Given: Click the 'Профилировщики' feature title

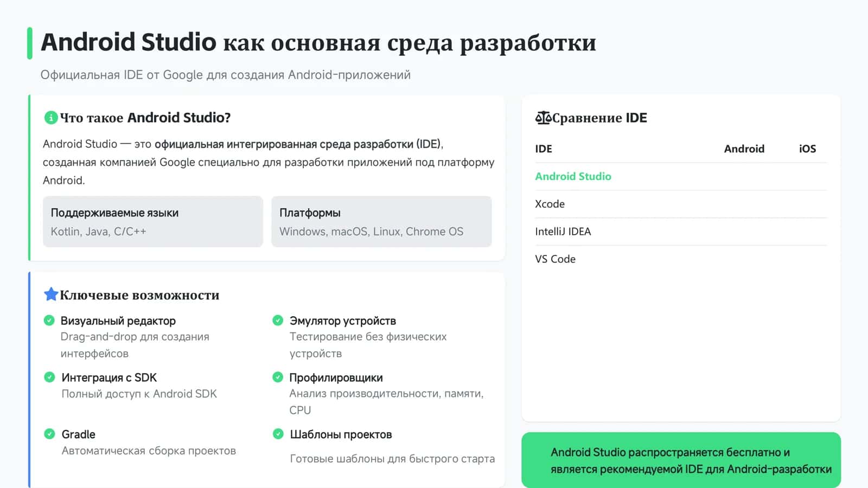Looking at the screenshot, I should [x=336, y=377].
